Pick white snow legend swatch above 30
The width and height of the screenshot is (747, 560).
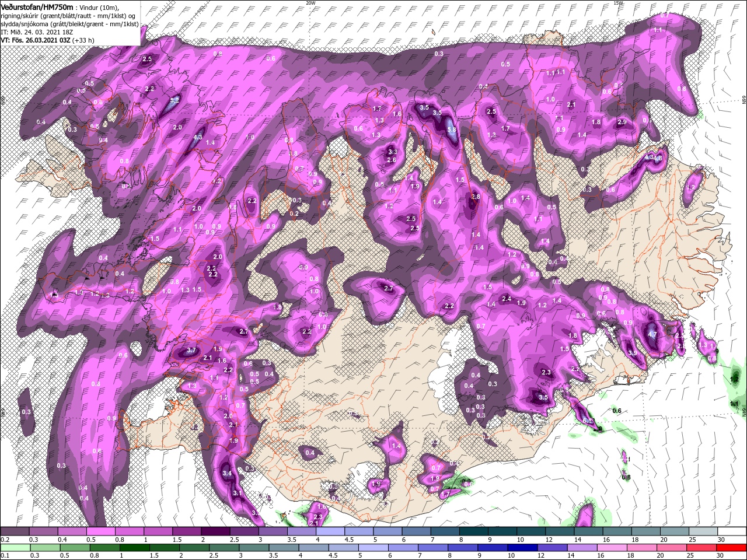[x=732, y=531]
